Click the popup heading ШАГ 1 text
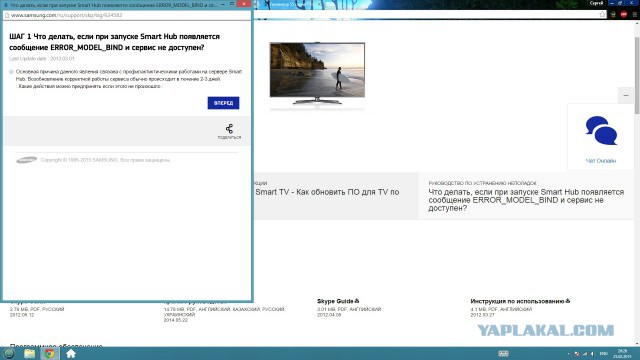The height and width of the screenshot is (360, 640). 114,42
